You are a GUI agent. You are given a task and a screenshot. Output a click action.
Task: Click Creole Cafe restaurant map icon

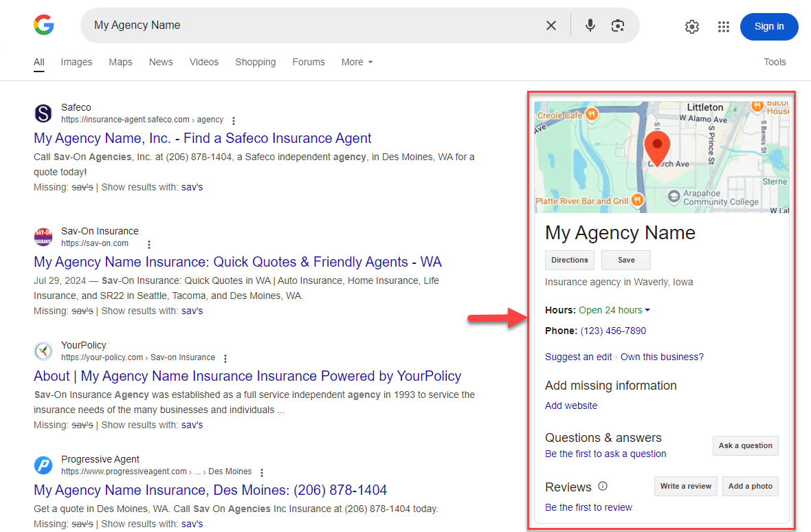point(592,114)
